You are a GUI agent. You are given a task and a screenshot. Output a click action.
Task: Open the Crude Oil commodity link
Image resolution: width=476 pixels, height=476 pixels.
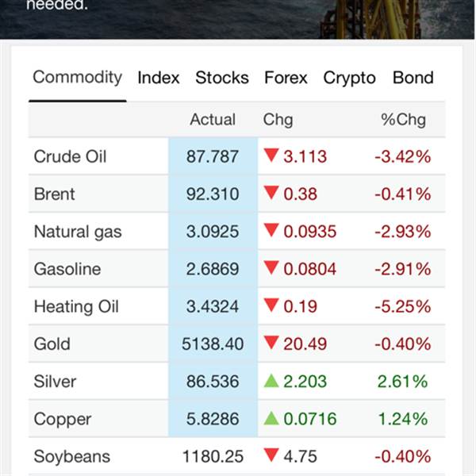pos(70,157)
